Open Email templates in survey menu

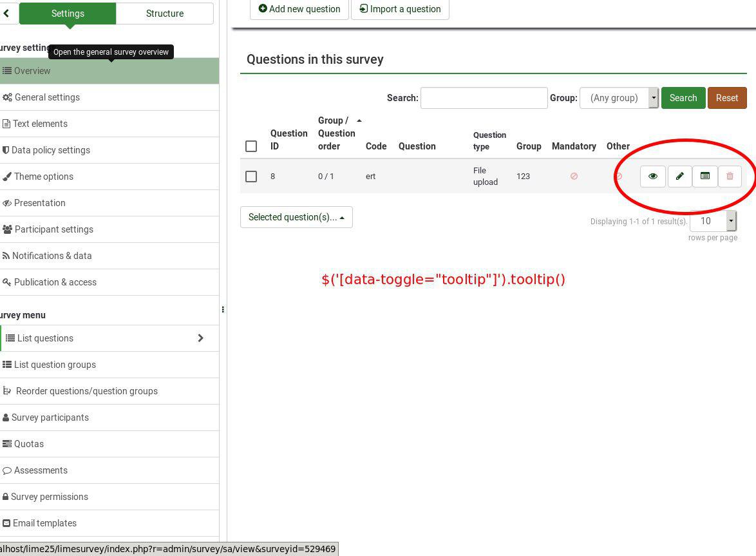pyautogui.click(x=44, y=523)
